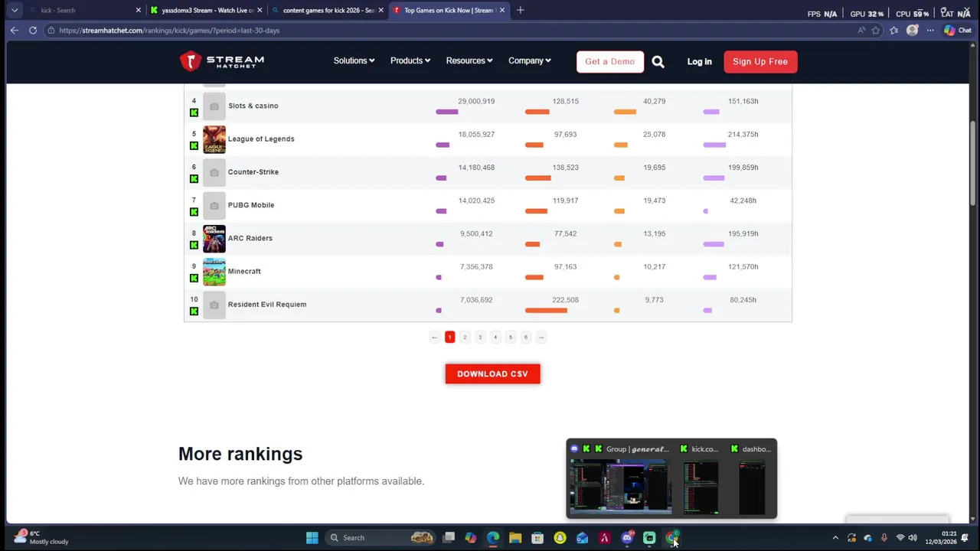Expand the Resources dropdown menu

point(469,61)
